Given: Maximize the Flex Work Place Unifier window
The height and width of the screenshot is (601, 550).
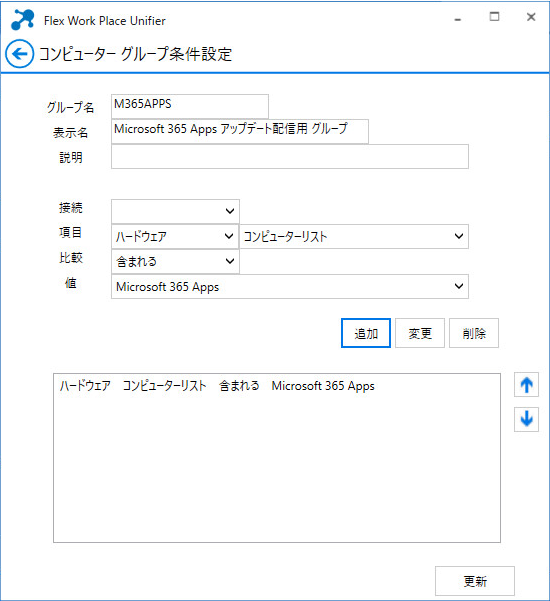Looking at the screenshot, I should coord(494,16).
